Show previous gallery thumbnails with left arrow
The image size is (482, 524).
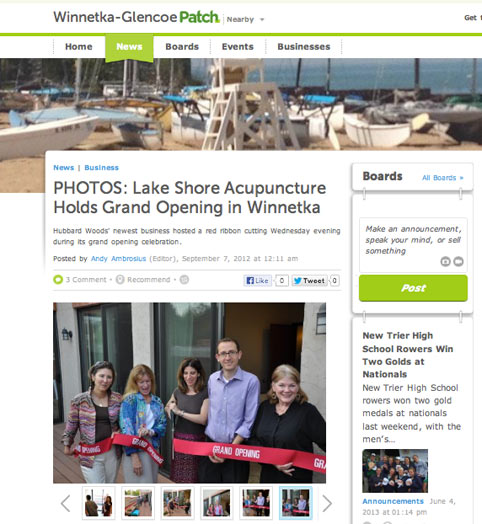point(66,503)
